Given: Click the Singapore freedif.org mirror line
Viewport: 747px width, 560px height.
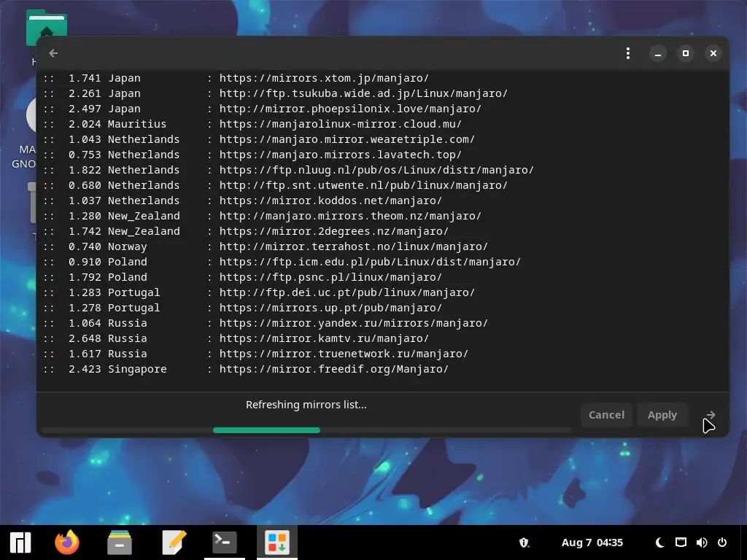Looking at the screenshot, I should point(246,369).
